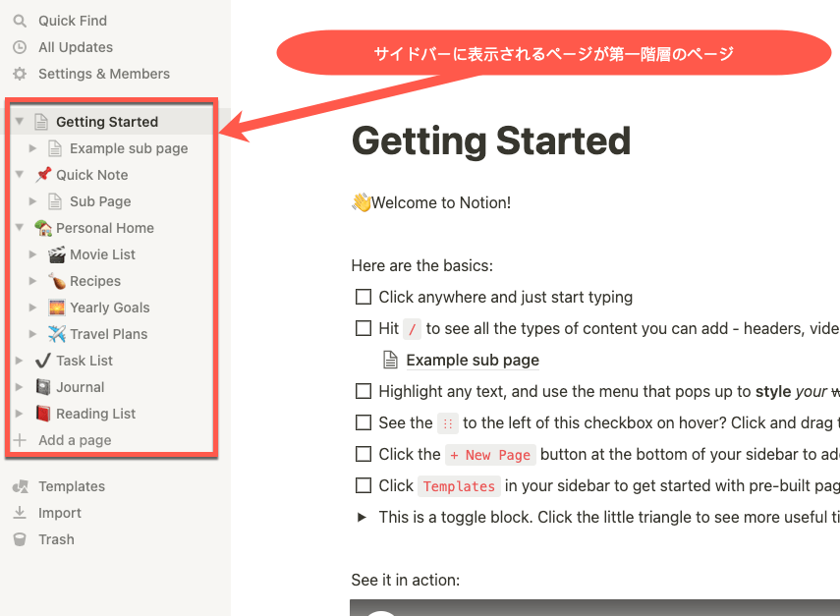Click the 'Welcome to Notion!' text
Screen dimensions: 840x616
441,202
